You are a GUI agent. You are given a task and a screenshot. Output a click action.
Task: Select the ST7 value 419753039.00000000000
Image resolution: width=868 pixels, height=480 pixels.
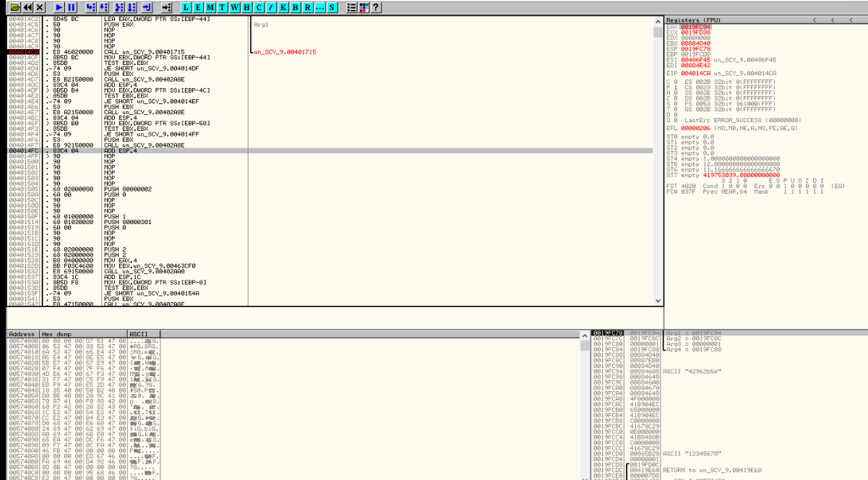tap(741, 174)
